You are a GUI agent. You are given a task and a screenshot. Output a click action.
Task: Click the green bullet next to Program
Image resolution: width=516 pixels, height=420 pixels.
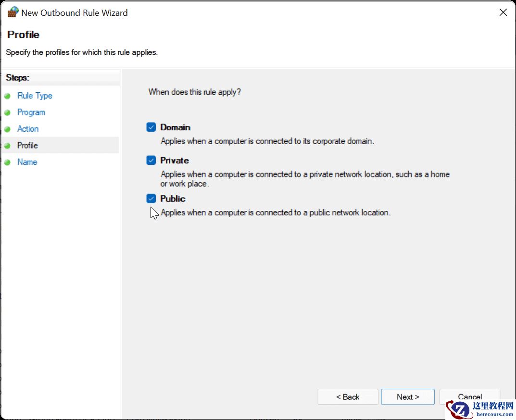[8, 112]
